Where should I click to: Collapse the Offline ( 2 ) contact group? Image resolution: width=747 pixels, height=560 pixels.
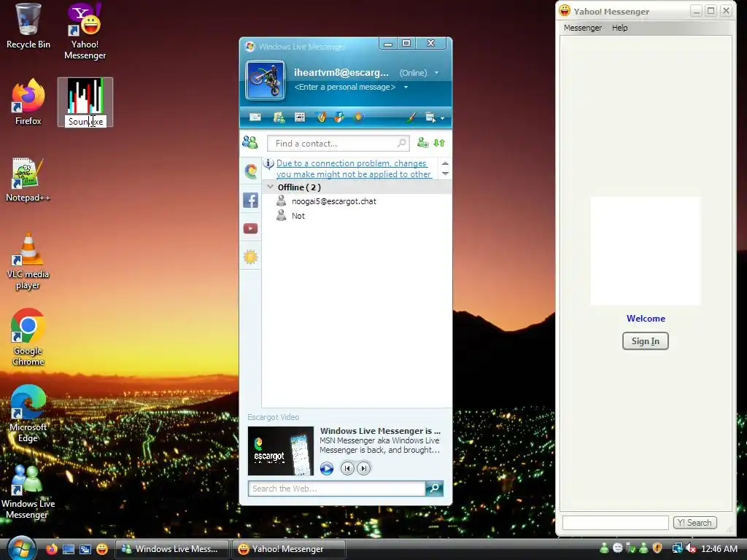pos(271,187)
